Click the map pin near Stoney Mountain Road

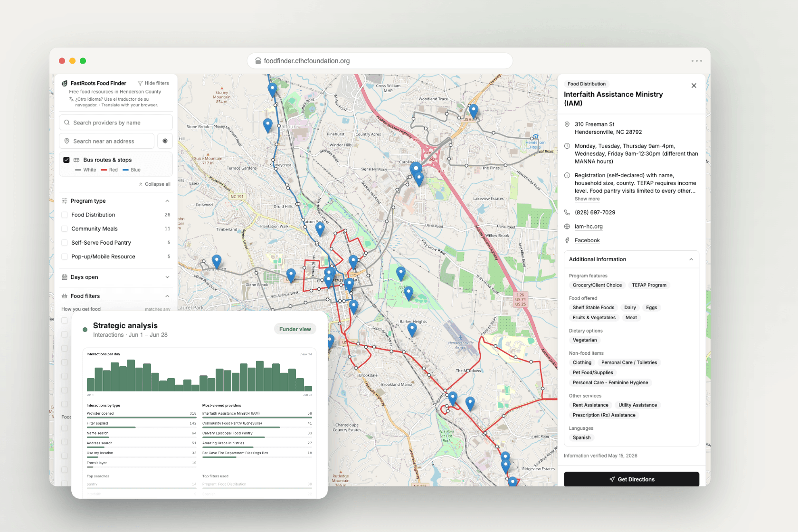tap(268, 125)
